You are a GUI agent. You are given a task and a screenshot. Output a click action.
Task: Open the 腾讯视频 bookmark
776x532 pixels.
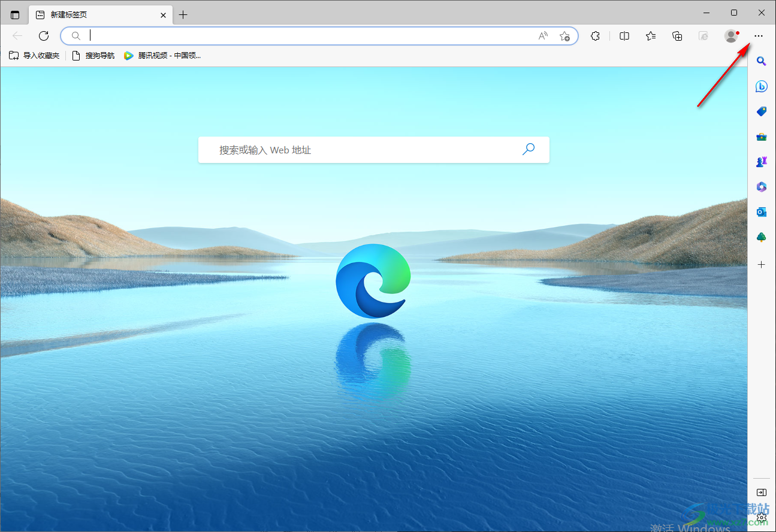point(162,56)
